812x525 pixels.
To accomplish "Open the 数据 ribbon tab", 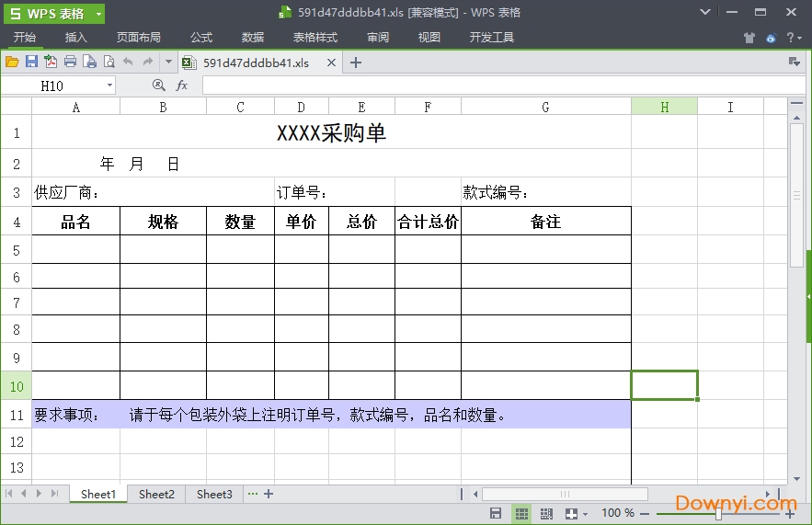I will 253,38.
